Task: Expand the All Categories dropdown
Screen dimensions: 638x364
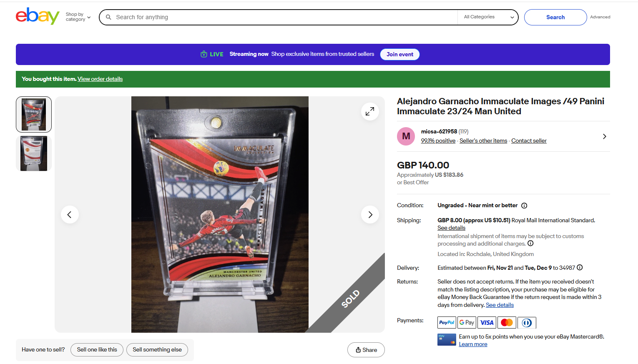Action: [x=488, y=17]
